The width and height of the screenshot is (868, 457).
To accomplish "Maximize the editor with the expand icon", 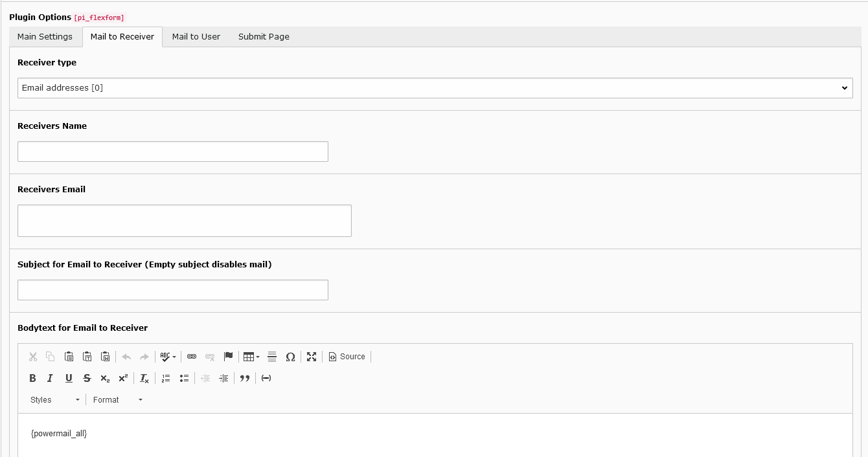I will point(312,356).
